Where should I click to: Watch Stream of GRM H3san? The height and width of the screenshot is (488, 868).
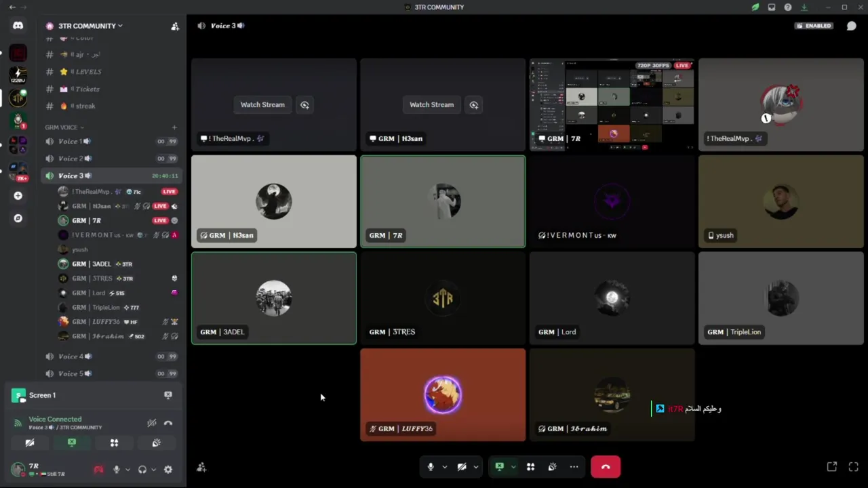pos(431,104)
